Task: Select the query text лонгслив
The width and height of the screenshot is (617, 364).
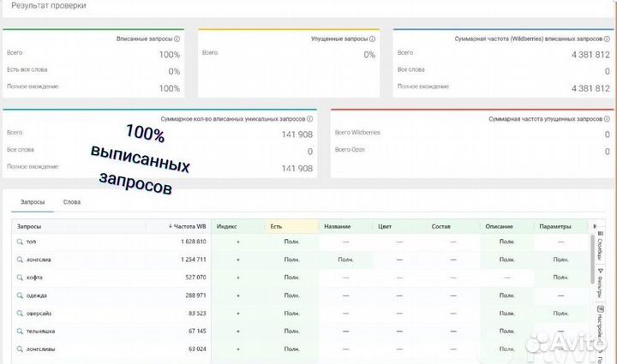Action: tap(39, 260)
